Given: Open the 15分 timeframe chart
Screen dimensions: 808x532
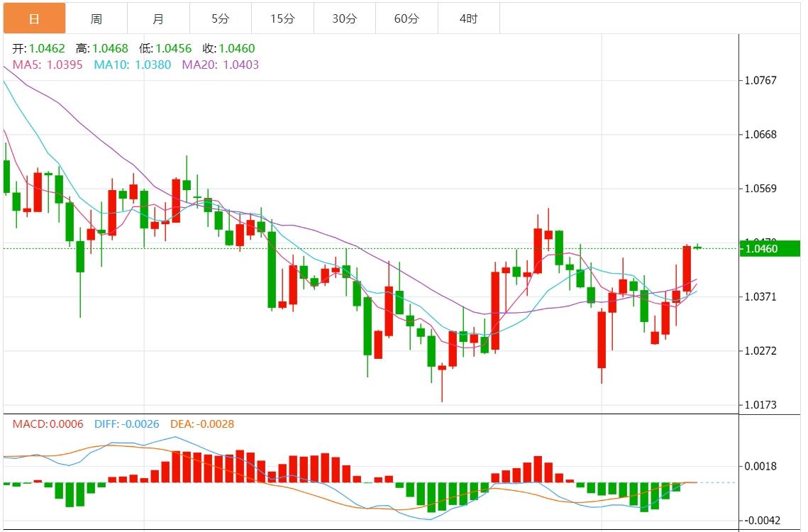Looking at the screenshot, I should pyautogui.click(x=282, y=18).
